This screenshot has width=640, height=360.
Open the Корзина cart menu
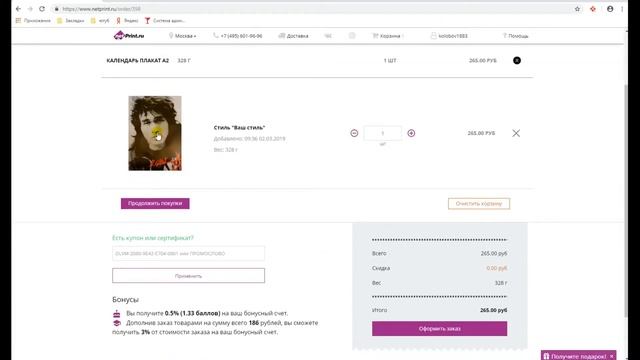[388, 36]
